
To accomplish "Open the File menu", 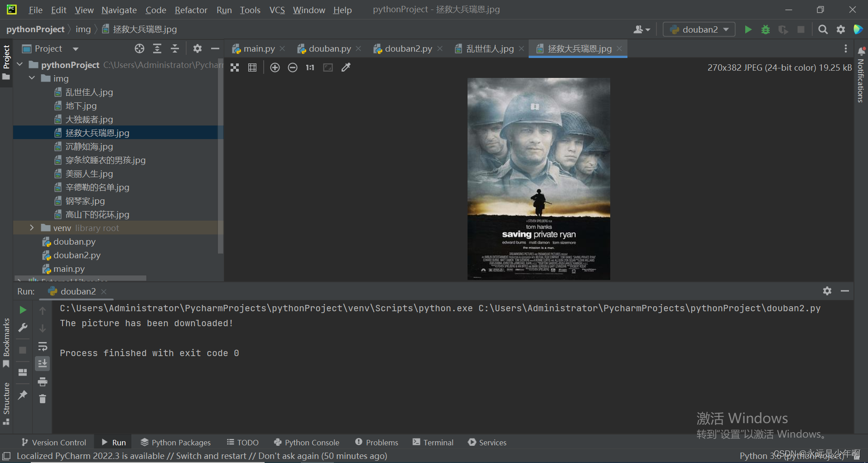I will 35,10.
